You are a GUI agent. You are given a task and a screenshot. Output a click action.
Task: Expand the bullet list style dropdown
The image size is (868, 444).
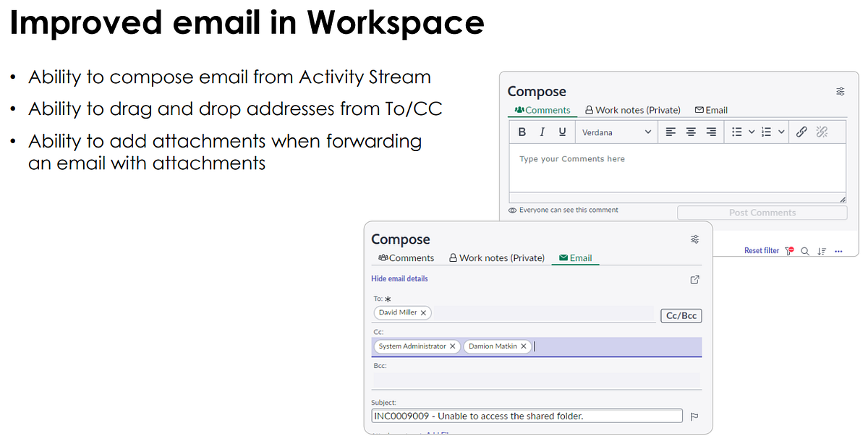click(x=750, y=132)
